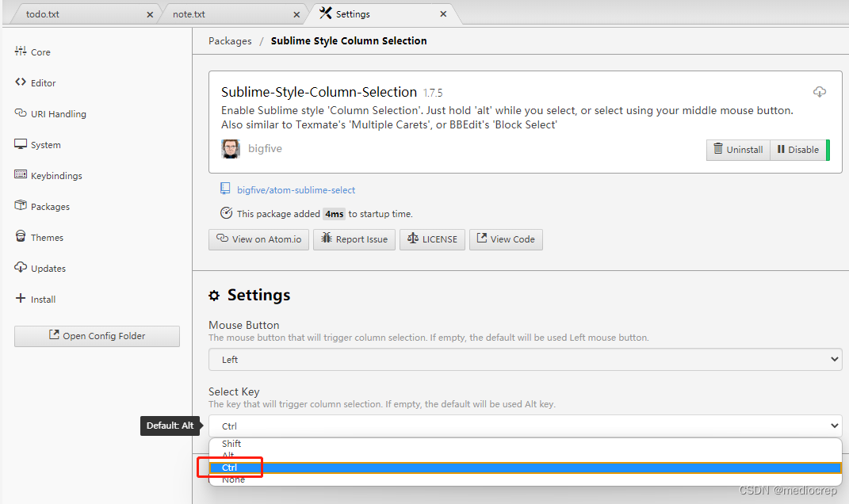Viewport: 849px width, 504px height.
Task: Open the Editor settings section
Action: [x=43, y=83]
